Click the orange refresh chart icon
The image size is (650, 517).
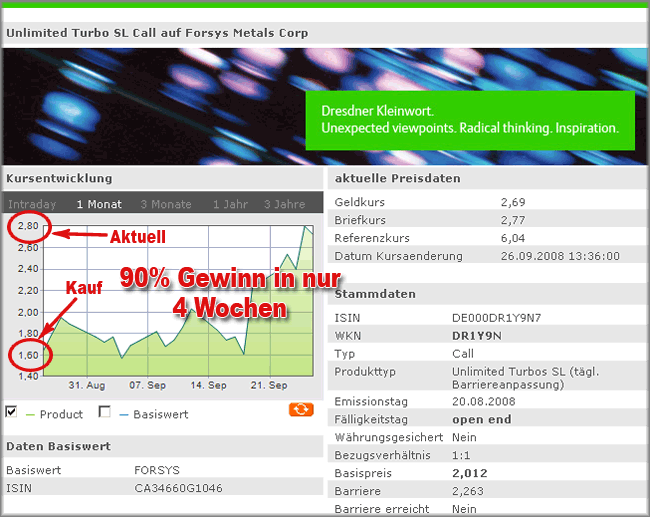point(301,410)
